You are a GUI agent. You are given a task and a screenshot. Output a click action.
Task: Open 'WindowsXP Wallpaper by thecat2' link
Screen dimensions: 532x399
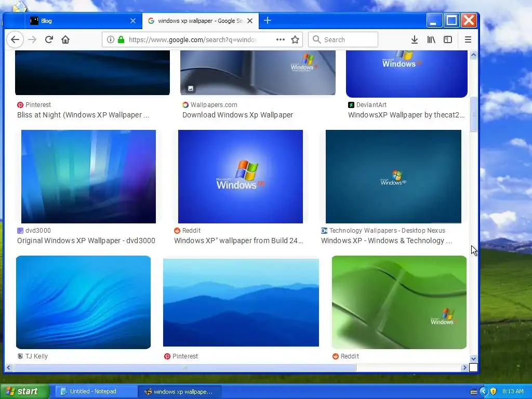[x=406, y=115]
